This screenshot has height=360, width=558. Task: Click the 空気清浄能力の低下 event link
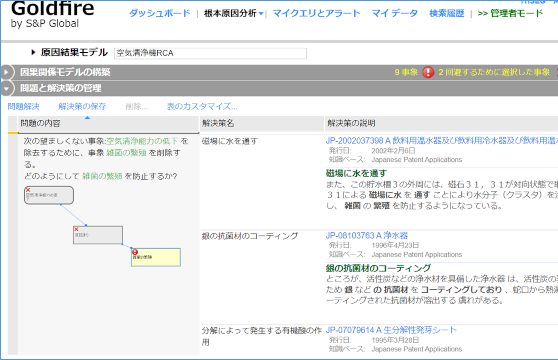(x=142, y=141)
